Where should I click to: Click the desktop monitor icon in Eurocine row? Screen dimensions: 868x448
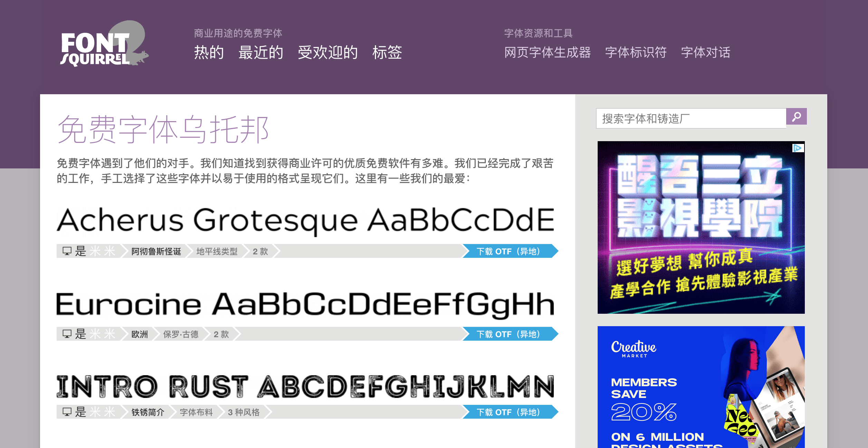67,334
